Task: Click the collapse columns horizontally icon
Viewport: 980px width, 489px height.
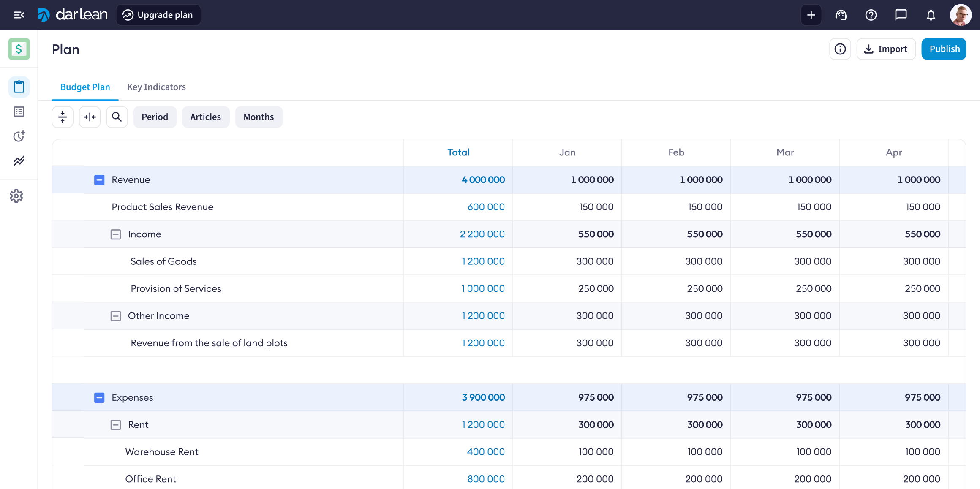Action: [90, 117]
